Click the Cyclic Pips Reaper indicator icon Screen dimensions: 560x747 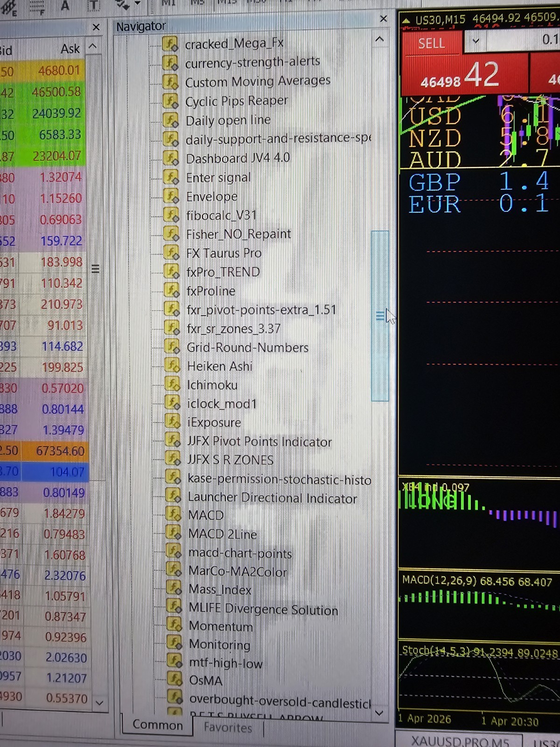tap(171, 101)
